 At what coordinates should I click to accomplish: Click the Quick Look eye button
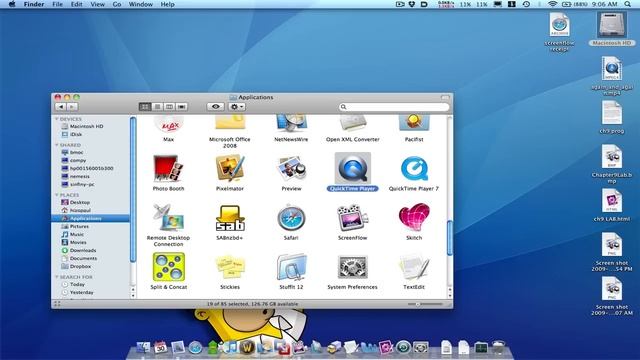coord(216,107)
